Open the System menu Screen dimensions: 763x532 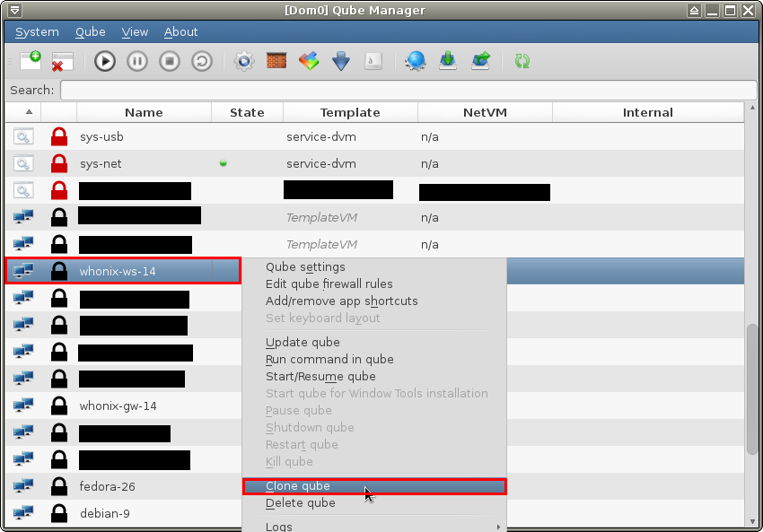click(x=37, y=31)
